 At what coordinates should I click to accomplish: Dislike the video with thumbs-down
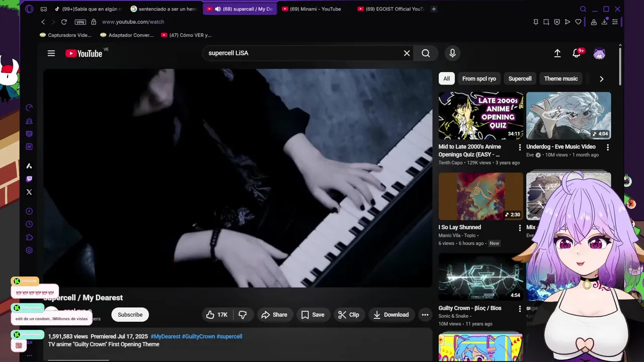(x=243, y=315)
